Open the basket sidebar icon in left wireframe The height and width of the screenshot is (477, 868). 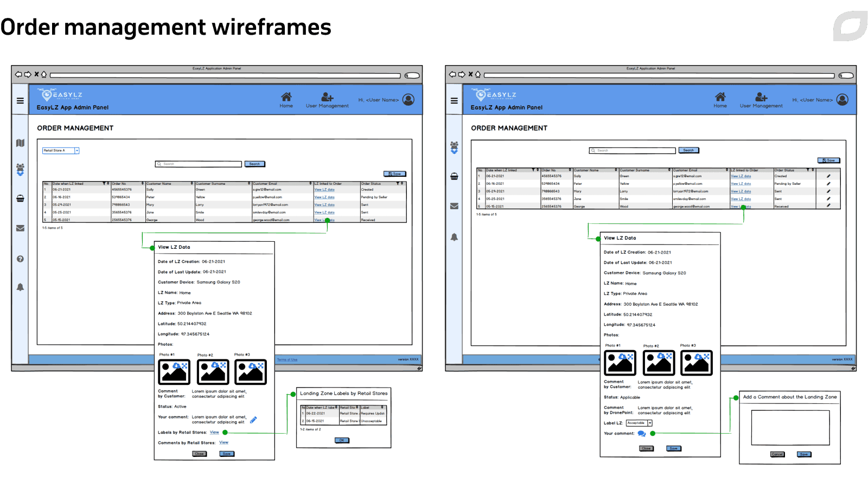click(x=20, y=198)
